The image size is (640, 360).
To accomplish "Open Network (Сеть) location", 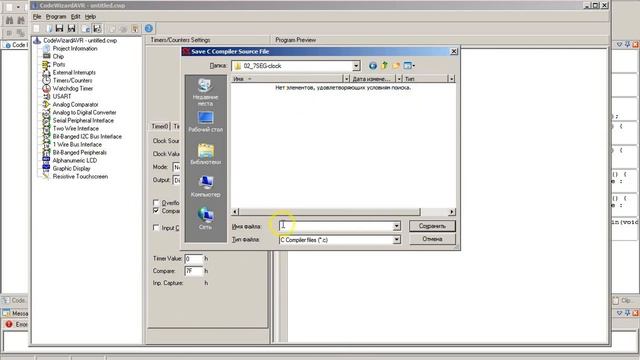I will pyautogui.click(x=205, y=219).
